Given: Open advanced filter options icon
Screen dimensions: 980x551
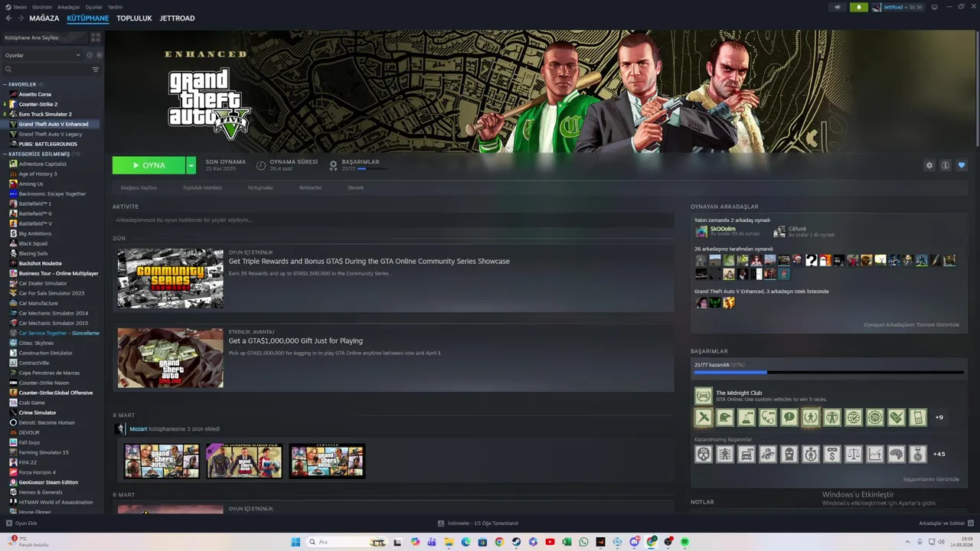Looking at the screenshot, I should [96, 70].
